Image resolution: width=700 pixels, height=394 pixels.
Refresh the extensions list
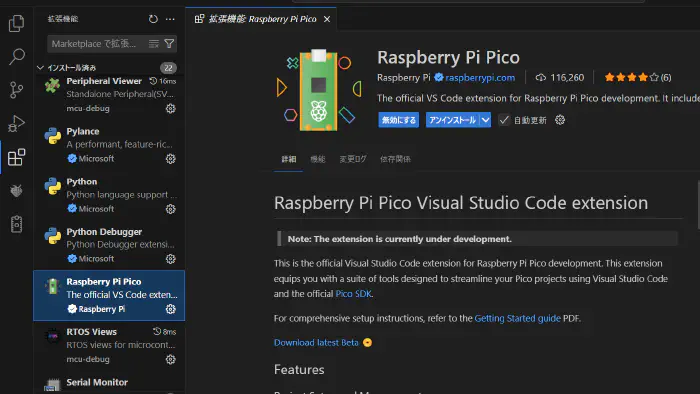pos(153,19)
